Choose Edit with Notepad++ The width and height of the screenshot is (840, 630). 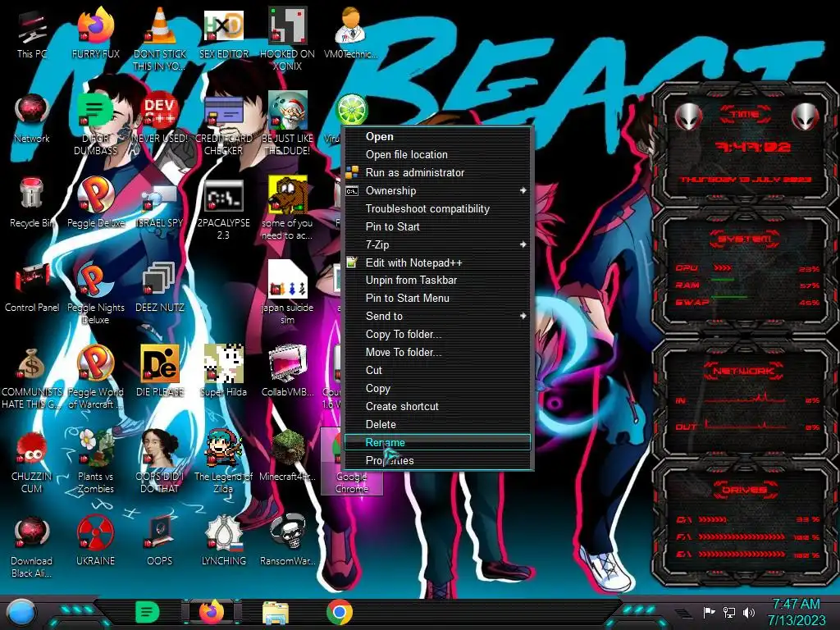coord(438,262)
